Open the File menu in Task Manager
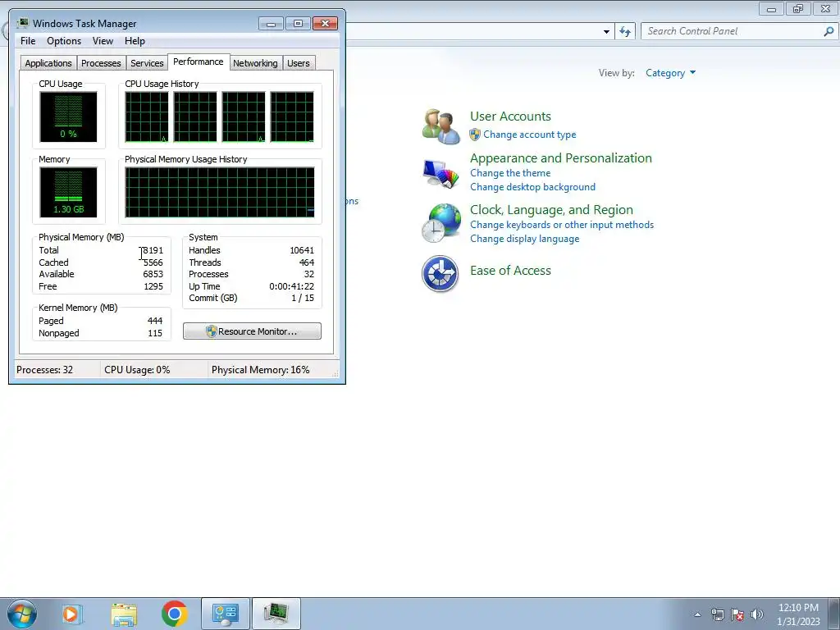Viewport: 840px width, 630px height. click(x=28, y=41)
